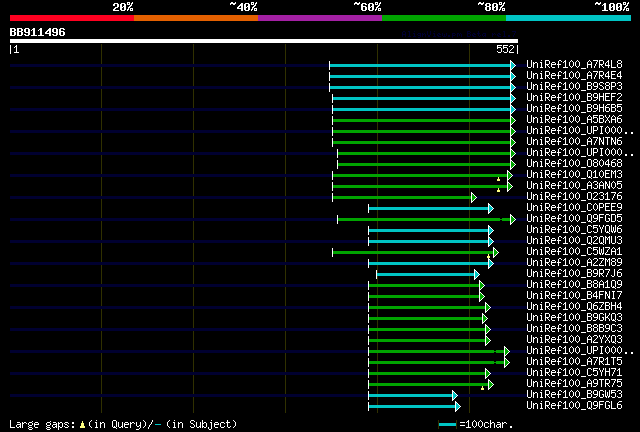Select the UniRef100_B8B9C3 label
Image resolution: width=640 pixels, height=432 pixels.
[x=574, y=329]
